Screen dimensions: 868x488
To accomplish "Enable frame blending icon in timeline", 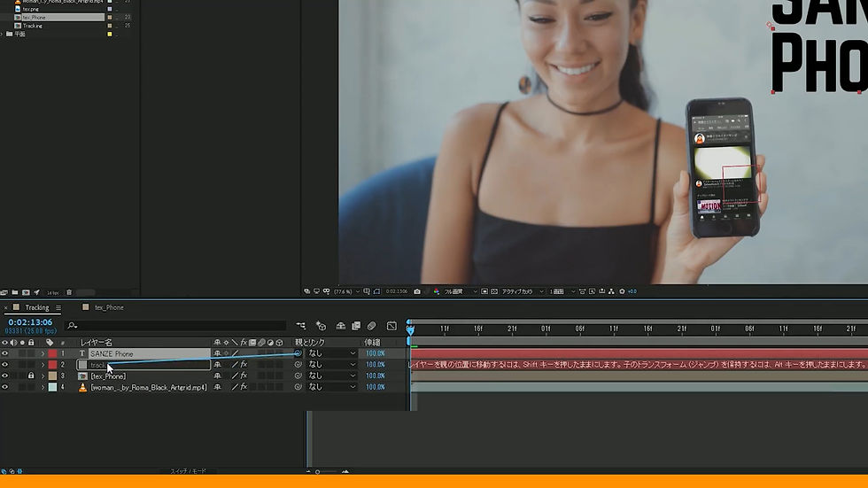I will coord(356,326).
